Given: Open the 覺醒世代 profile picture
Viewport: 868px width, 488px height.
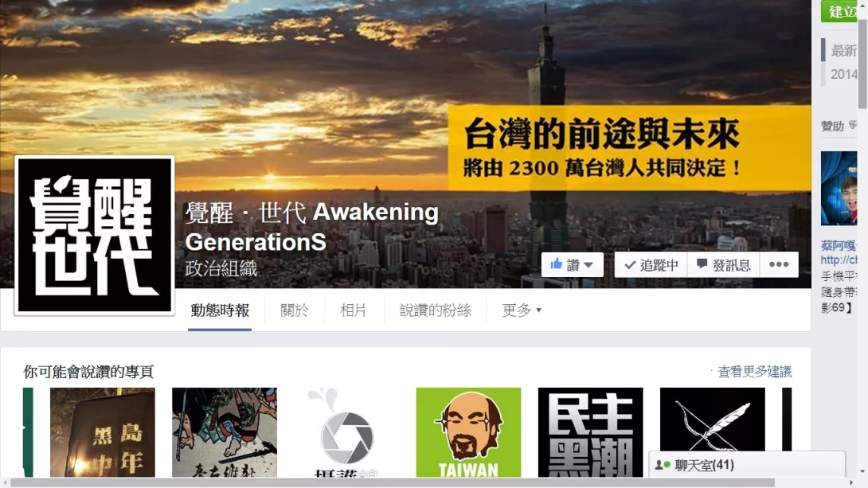Looking at the screenshot, I should click(95, 235).
